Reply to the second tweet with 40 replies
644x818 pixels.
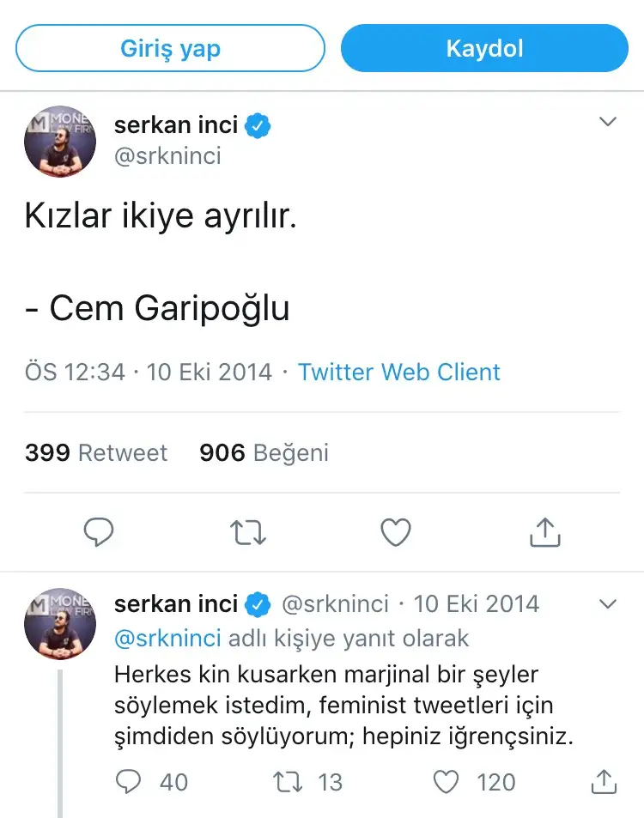point(129,782)
